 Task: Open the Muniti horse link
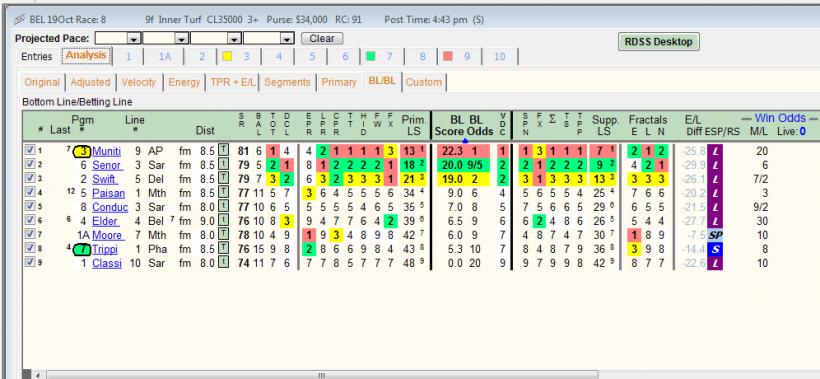coord(107,152)
